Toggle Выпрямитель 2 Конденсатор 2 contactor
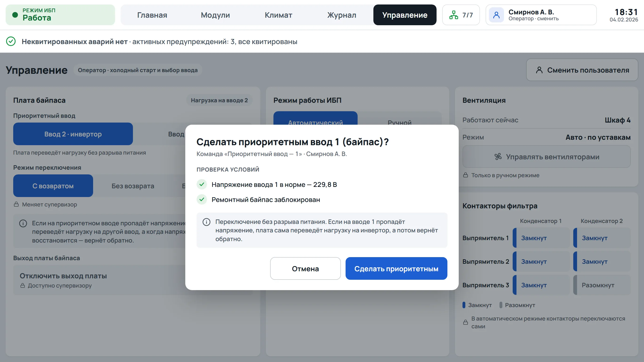The height and width of the screenshot is (362, 644). (602, 262)
